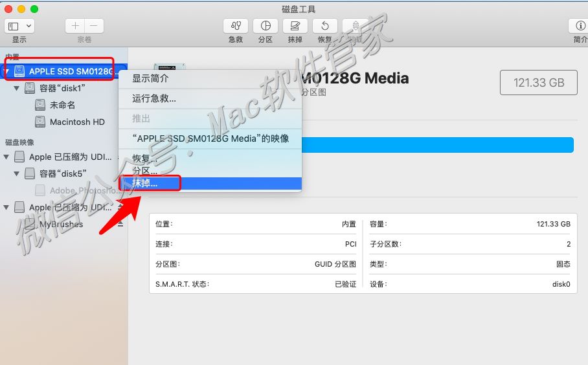
Task: Collapse the 容器"disk1" disclosure triangle
Action: 16,89
